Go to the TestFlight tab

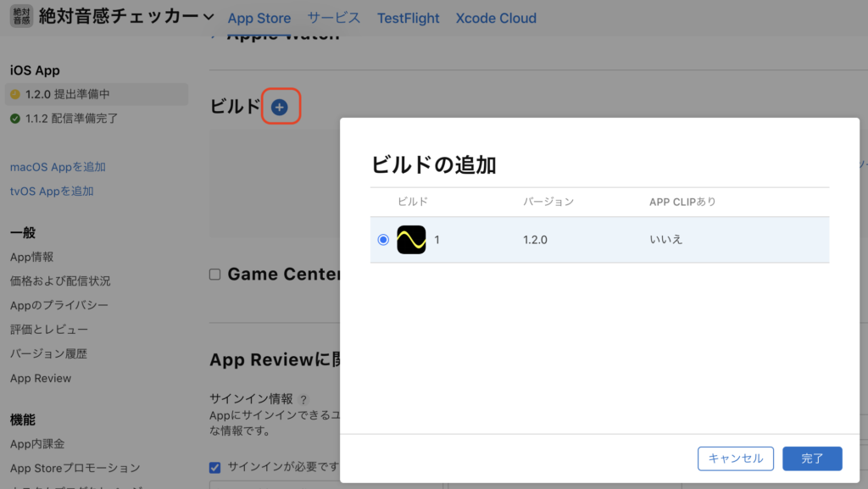[408, 19]
